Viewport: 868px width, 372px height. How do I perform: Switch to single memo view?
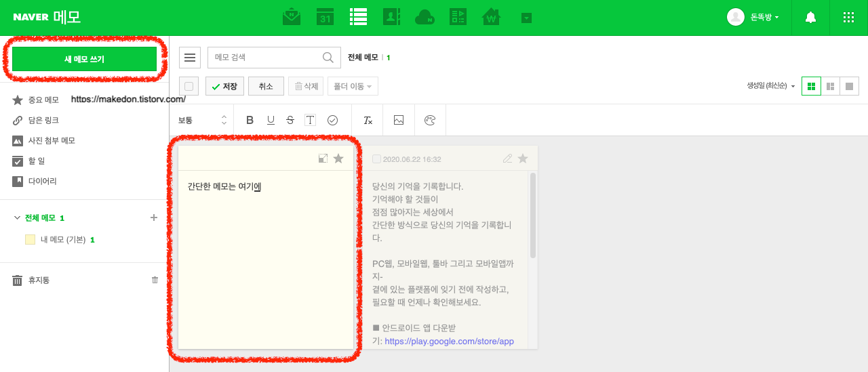[849, 86]
